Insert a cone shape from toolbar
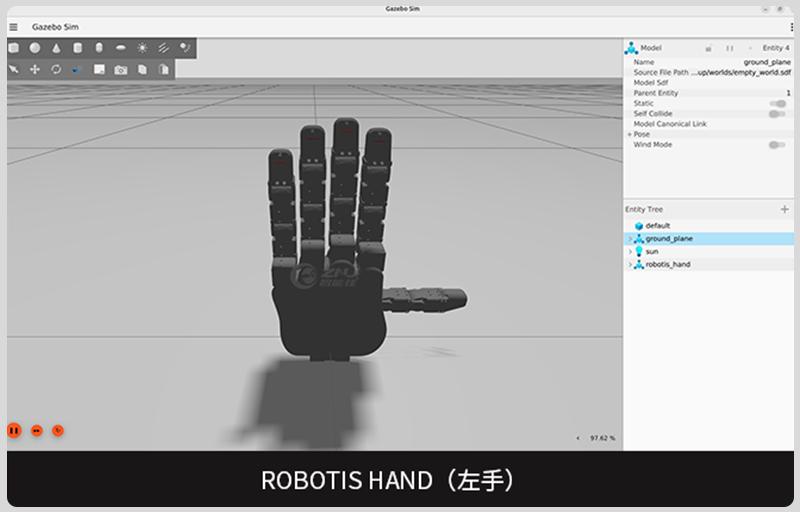Screen dimensions: 800x512 (56, 47)
